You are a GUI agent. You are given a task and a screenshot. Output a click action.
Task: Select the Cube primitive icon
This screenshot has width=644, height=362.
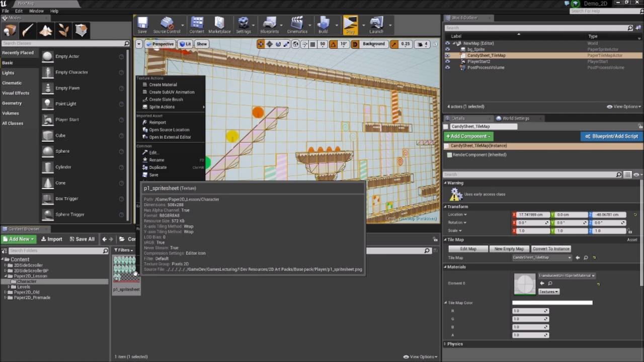[47, 135]
